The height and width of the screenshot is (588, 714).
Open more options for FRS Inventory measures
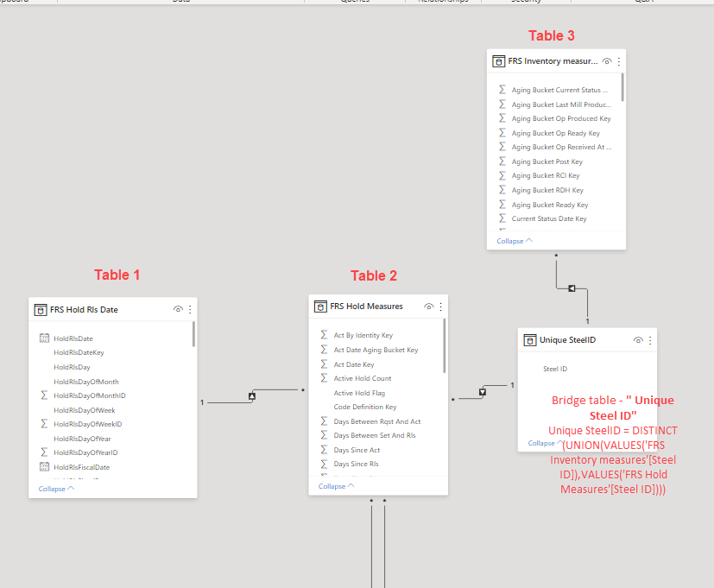(x=619, y=61)
